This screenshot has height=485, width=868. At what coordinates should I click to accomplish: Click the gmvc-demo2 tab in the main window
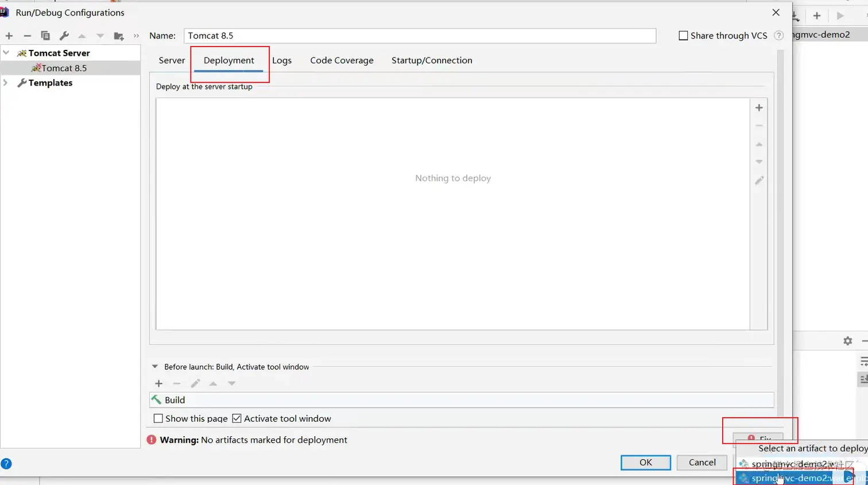821,34
